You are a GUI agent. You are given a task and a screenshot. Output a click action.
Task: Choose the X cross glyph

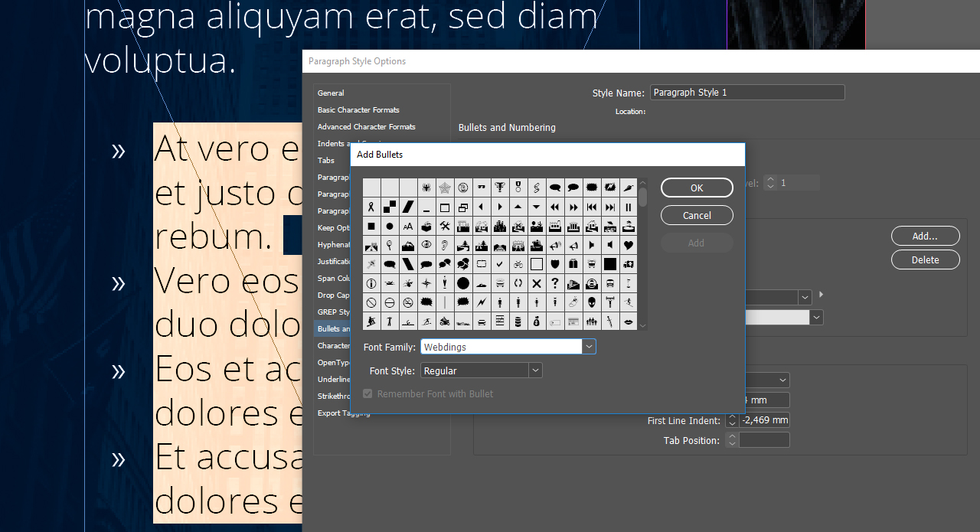pyautogui.click(x=537, y=283)
